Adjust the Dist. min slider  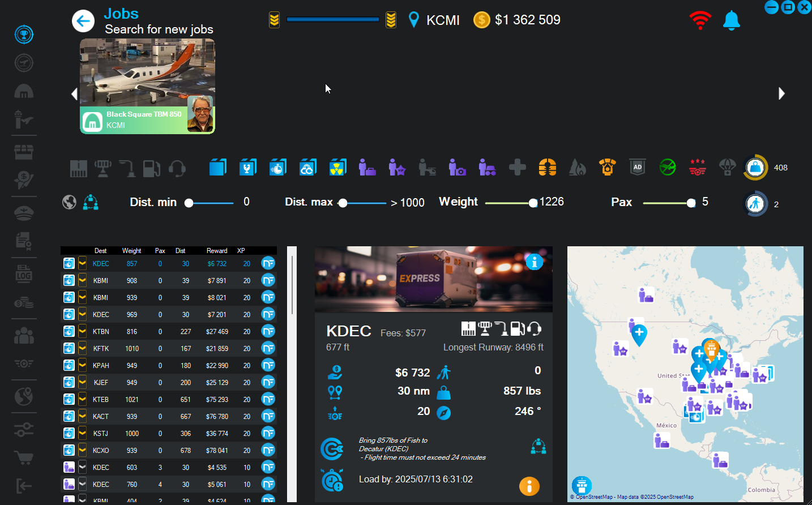[209, 203]
